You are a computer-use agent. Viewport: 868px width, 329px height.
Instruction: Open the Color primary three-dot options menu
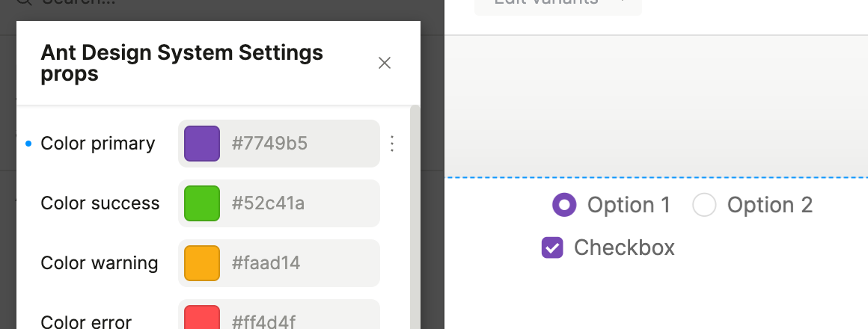(x=393, y=144)
